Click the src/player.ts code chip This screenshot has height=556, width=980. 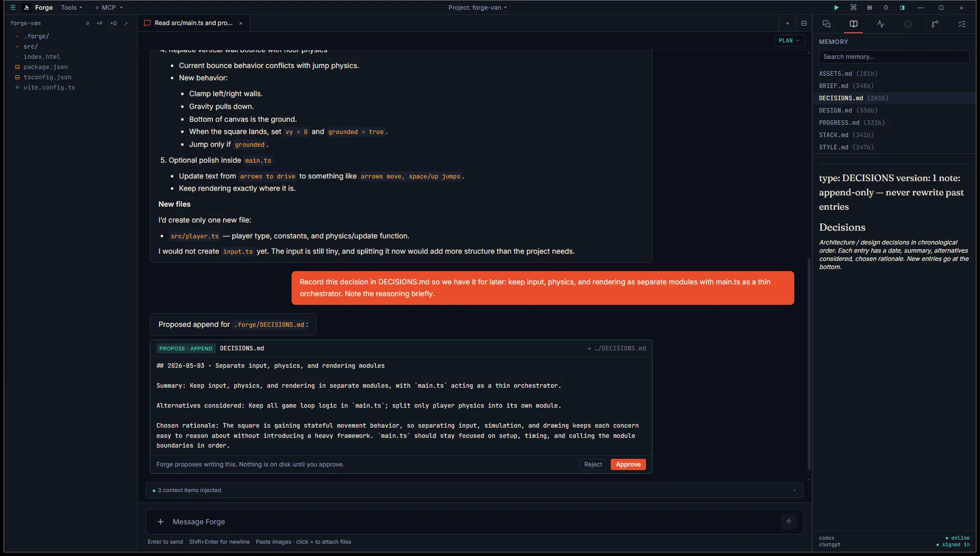coord(194,236)
